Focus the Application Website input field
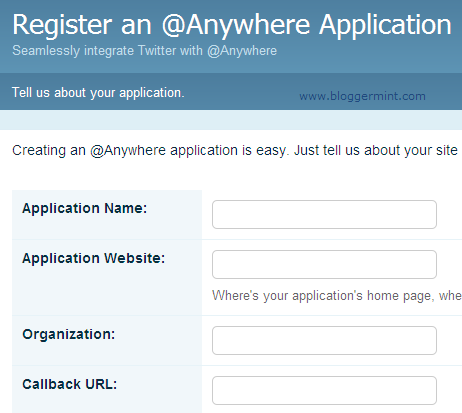 (x=324, y=264)
